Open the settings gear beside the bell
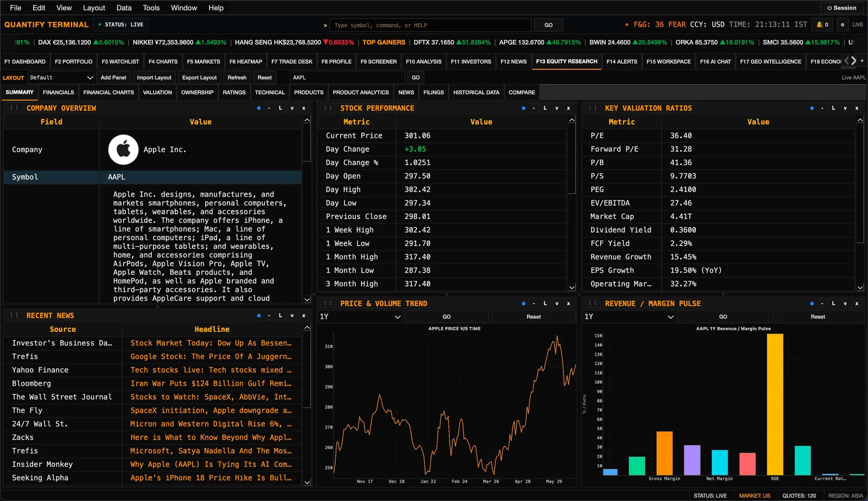 pyautogui.click(x=843, y=24)
